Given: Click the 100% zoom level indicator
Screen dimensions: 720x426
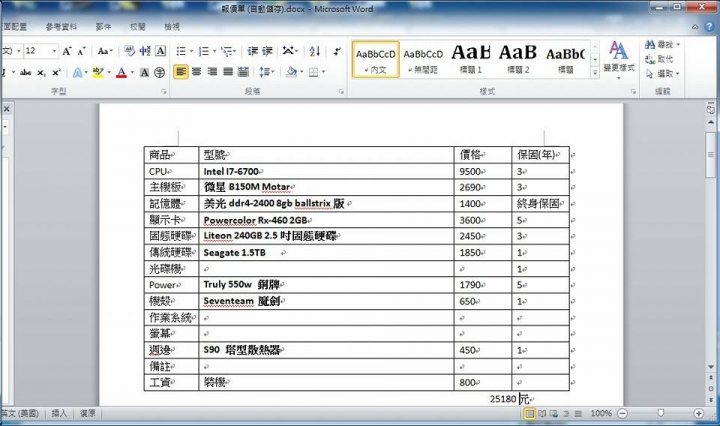Looking at the screenshot, I should click(601, 414).
